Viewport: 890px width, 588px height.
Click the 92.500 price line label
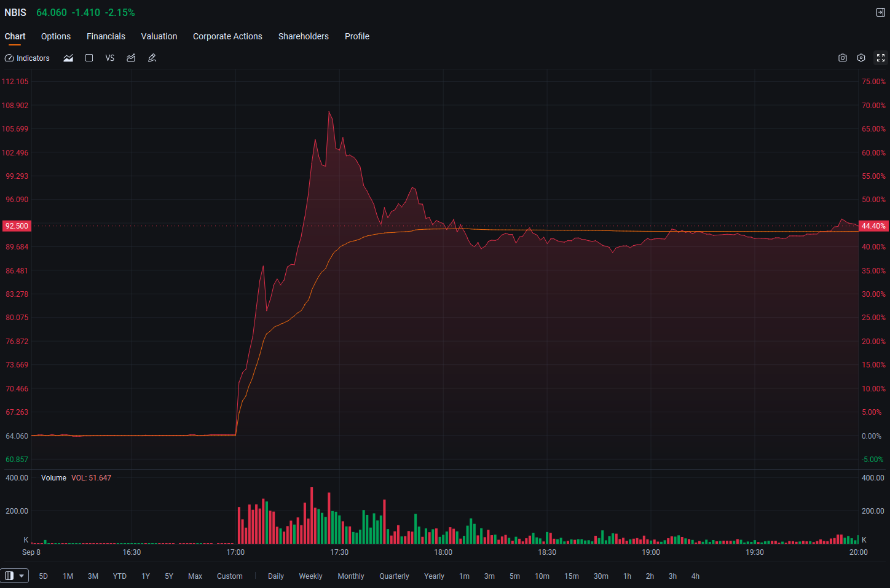(17, 226)
